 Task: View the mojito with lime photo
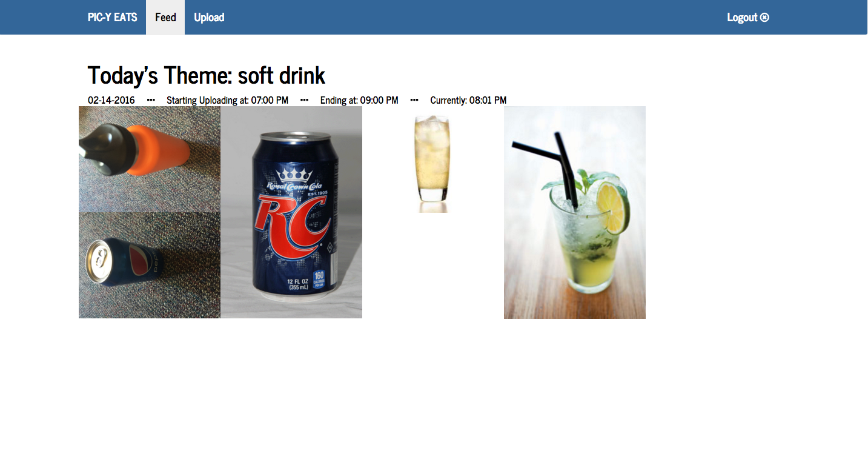click(575, 212)
